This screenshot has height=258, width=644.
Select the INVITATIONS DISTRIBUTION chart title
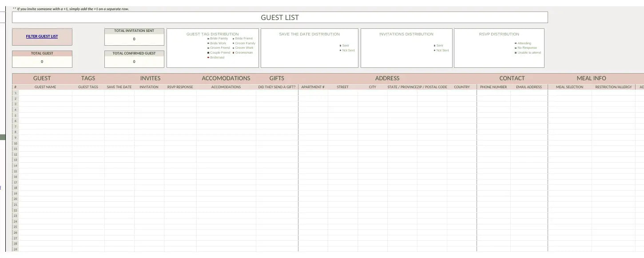pos(406,34)
